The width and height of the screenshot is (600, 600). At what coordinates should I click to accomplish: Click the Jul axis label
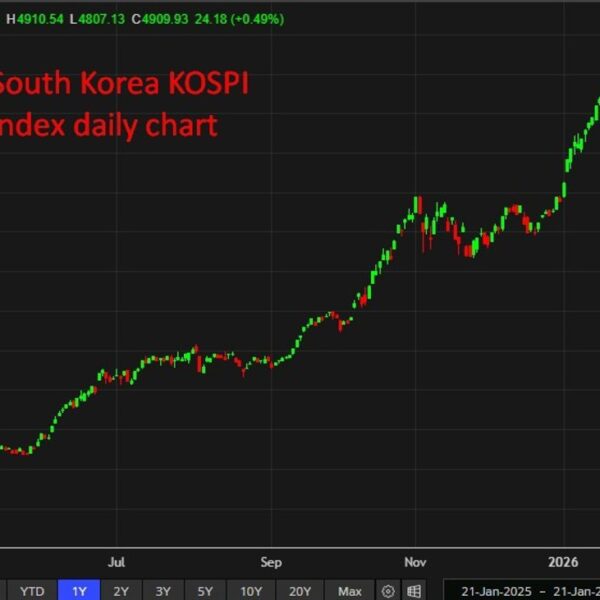[x=116, y=562]
